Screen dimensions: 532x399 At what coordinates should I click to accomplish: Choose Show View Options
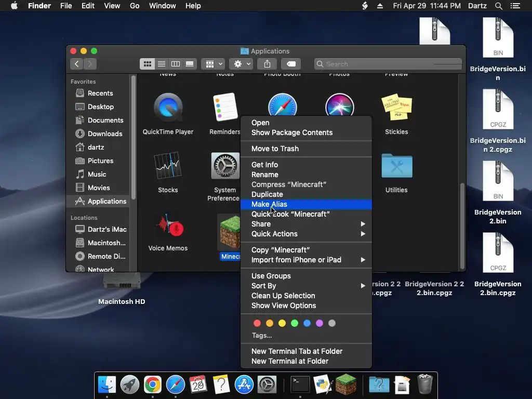306,305
